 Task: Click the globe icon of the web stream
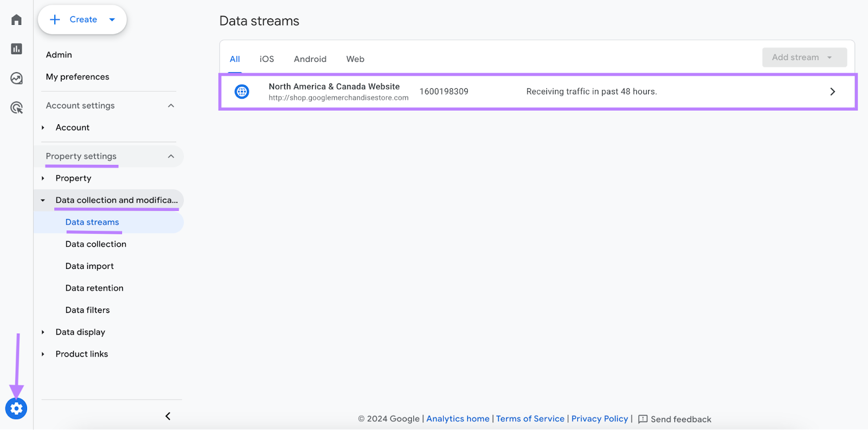click(242, 92)
